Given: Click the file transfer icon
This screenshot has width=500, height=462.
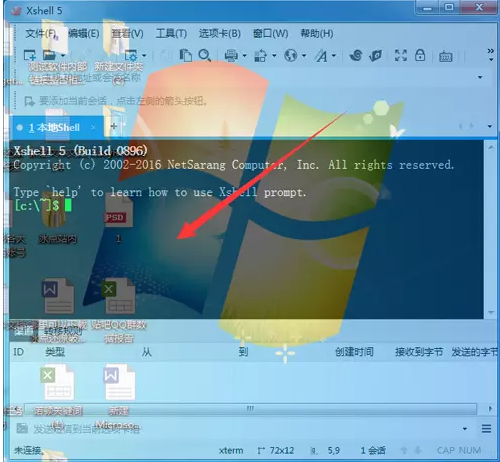Looking at the screenshot, I should pos(260,56).
